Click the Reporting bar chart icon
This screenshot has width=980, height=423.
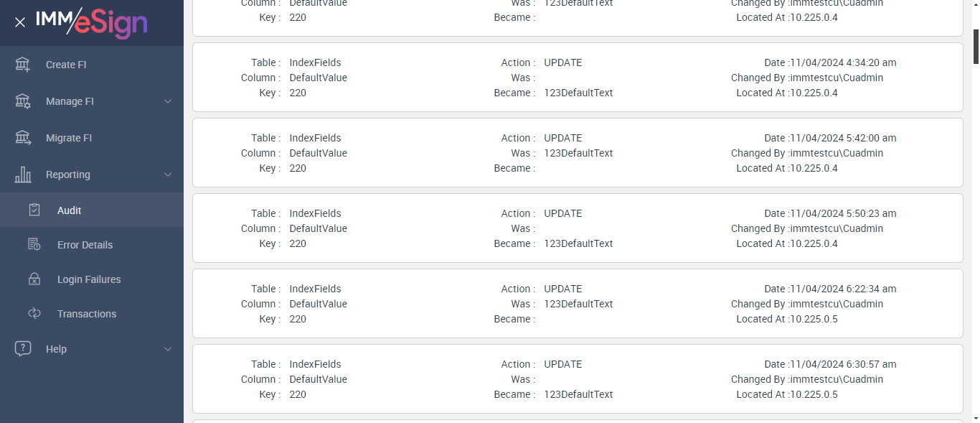(23, 175)
